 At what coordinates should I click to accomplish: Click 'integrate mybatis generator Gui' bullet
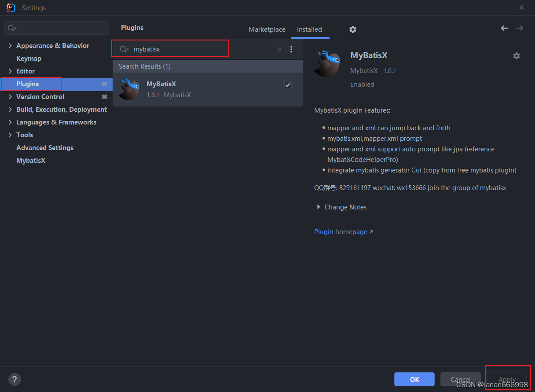click(422, 170)
